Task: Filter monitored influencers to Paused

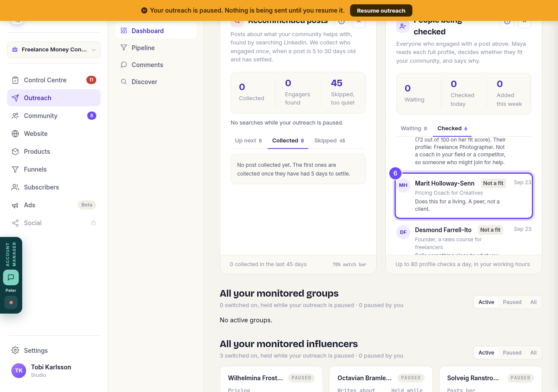Action: [512, 353]
